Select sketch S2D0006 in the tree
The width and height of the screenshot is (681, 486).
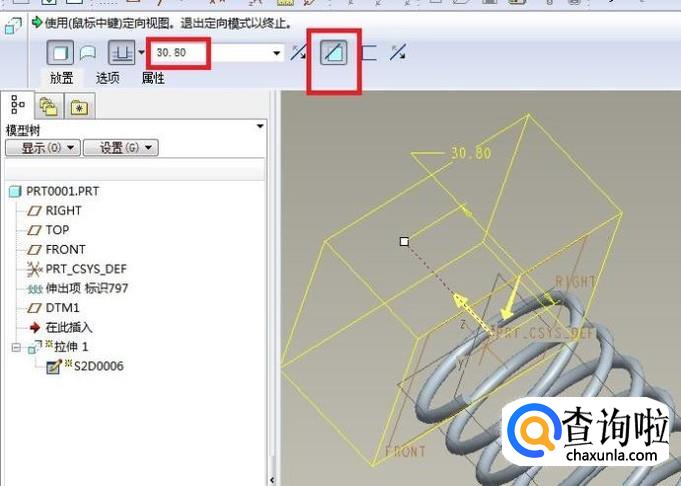pos(99,366)
